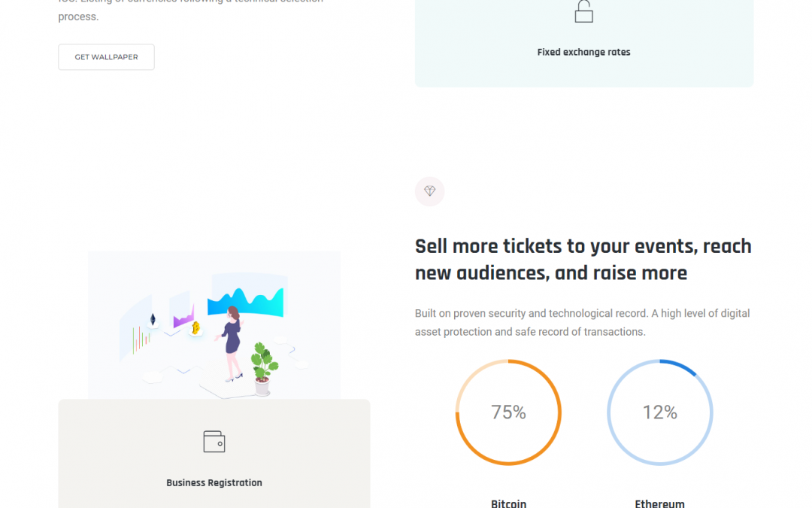Click the Ethereum progress ring icon

click(659, 412)
